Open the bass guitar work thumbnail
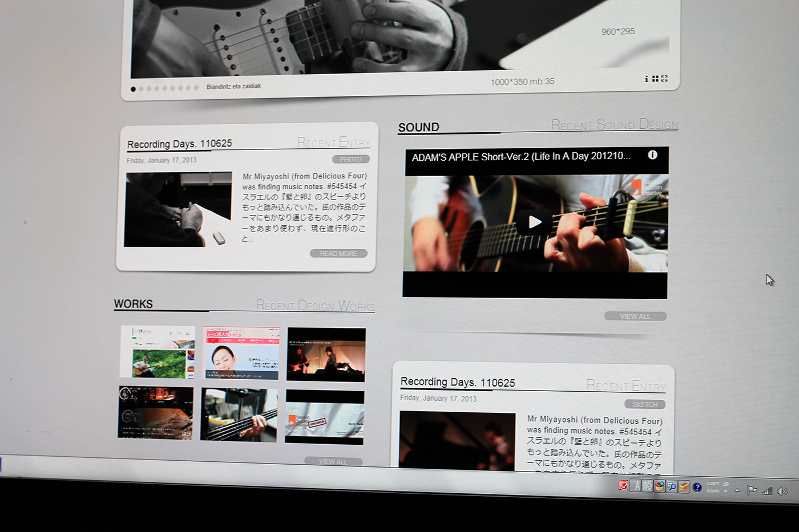799x532 pixels. click(x=239, y=415)
